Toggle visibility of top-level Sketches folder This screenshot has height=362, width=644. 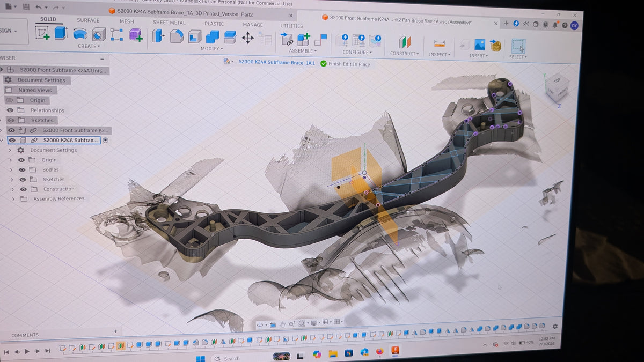10,120
